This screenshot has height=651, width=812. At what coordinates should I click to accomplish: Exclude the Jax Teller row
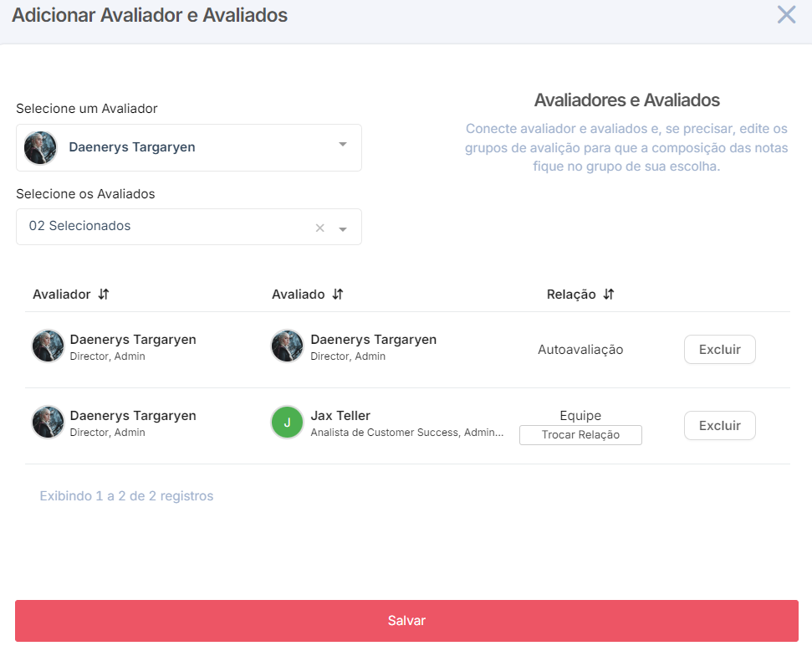point(719,426)
